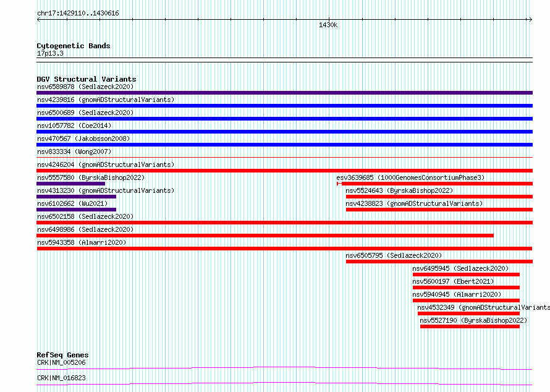This screenshot has height=392, width=550.
Task: Click the red bar under nsv6505795
Action: tap(439, 262)
